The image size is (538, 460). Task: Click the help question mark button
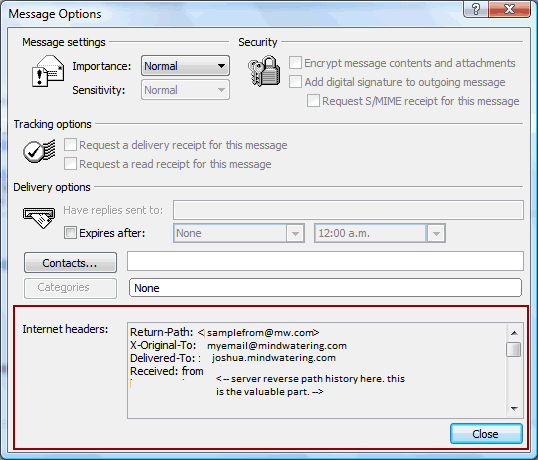476,9
